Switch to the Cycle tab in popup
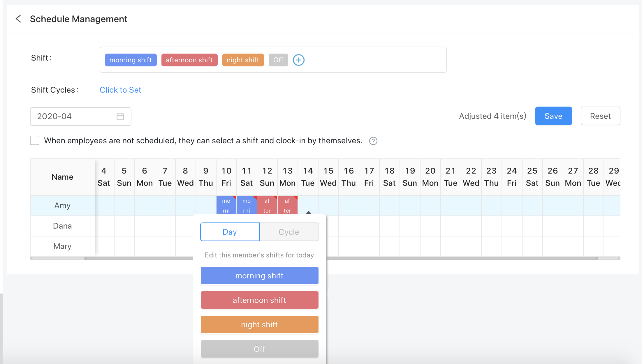The width and height of the screenshot is (642, 364). 289,232
